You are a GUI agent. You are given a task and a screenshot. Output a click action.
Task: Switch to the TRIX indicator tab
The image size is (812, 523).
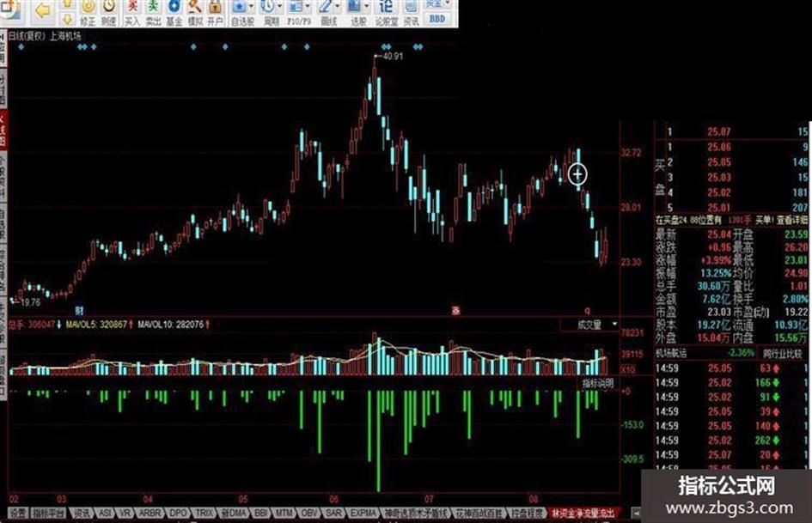204,514
